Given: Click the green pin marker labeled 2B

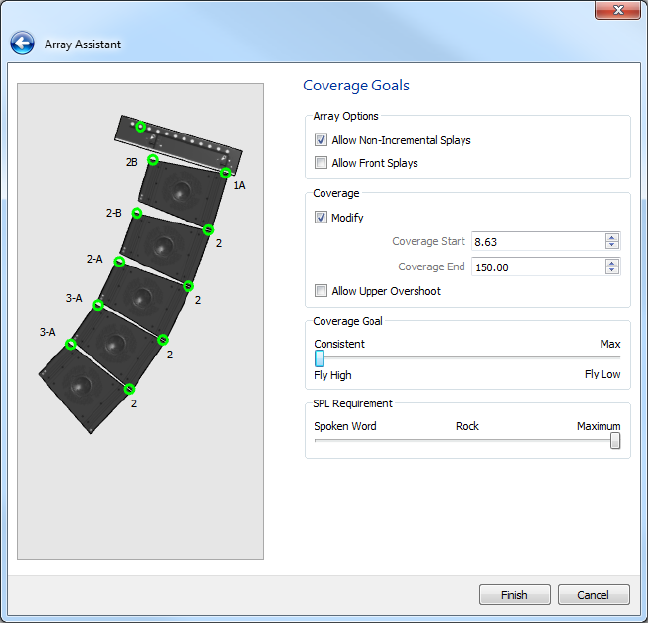Looking at the screenshot, I should pos(153,160).
